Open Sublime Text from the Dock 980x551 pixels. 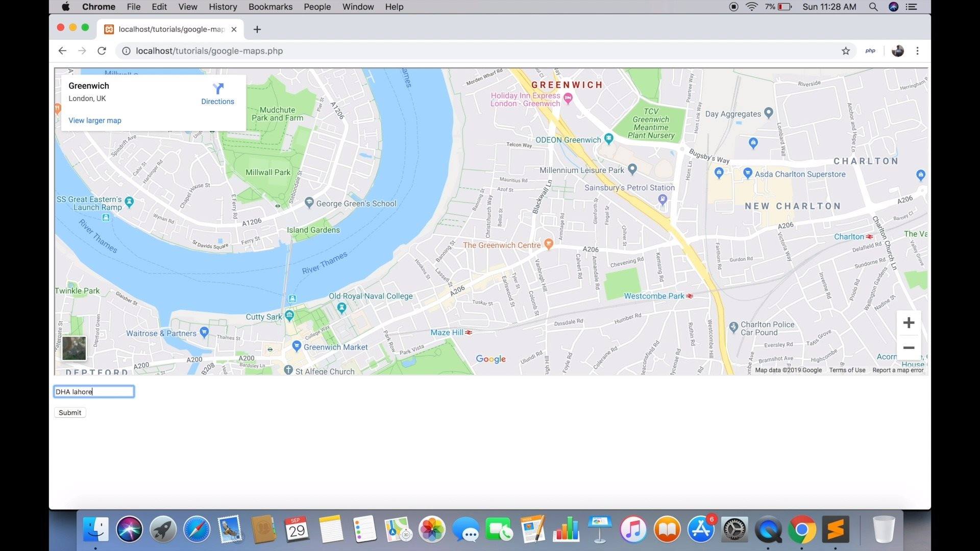[x=836, y=529]
